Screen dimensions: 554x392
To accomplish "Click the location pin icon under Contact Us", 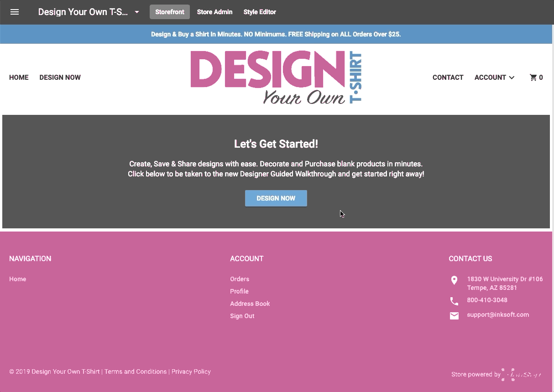I will 454,280.
